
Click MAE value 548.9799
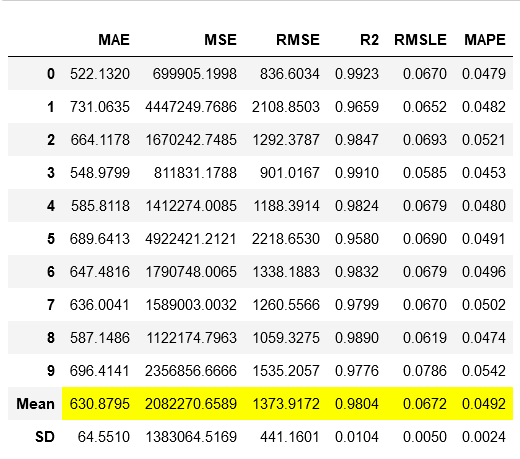click(100, 173)
